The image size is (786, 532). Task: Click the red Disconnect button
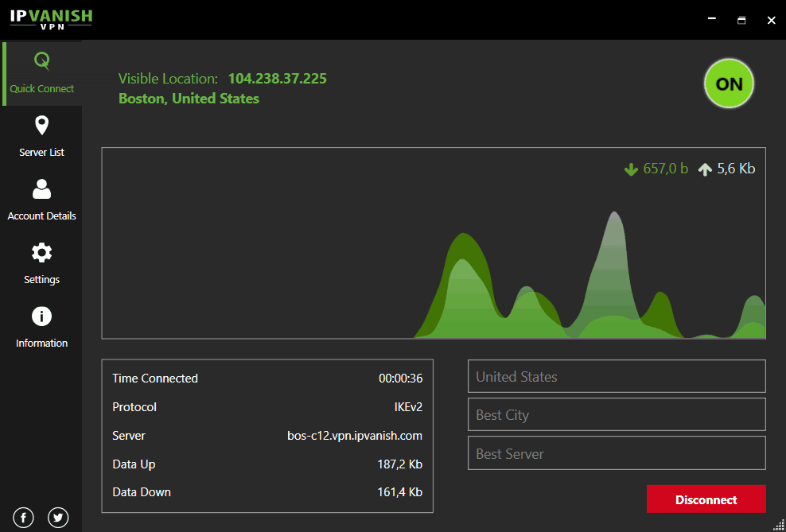pyautogui.click(x=706, y=499)
